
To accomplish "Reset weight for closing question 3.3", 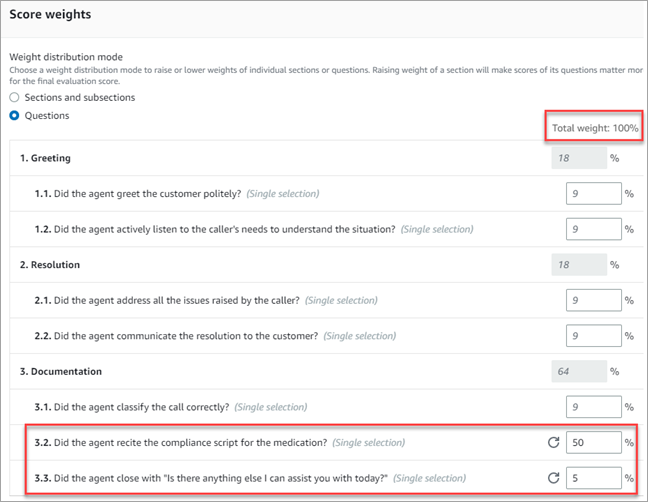I will click(553, 478).
